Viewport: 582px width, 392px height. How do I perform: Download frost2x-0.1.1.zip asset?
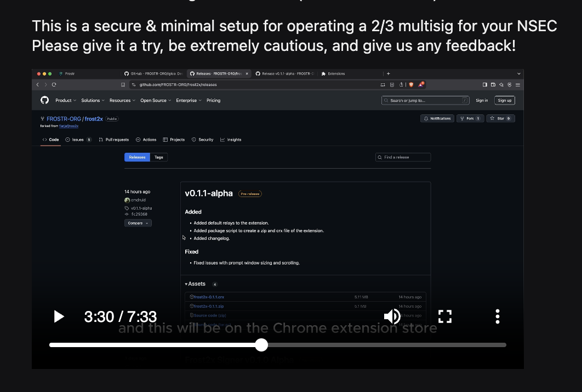[x=209, y=307]
